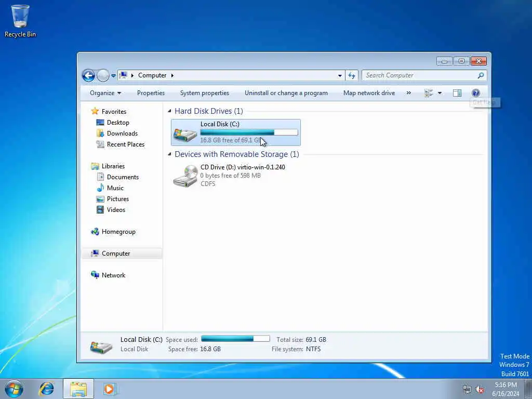Image resolution: width=532 pixels, height=399 pixels.
Task: Click the magnifier search icon
Action: click(481, 75)
